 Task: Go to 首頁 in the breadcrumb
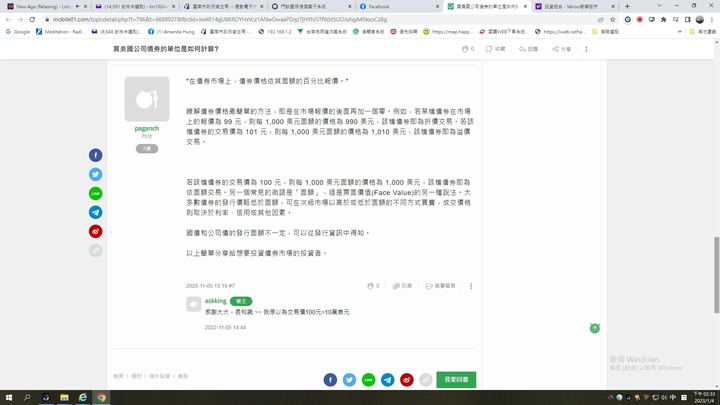[118, 376]
